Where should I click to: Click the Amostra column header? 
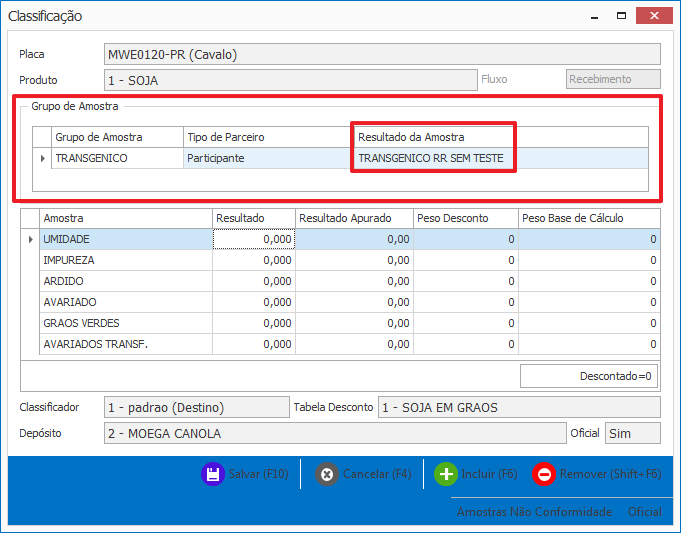click(126, 218)
